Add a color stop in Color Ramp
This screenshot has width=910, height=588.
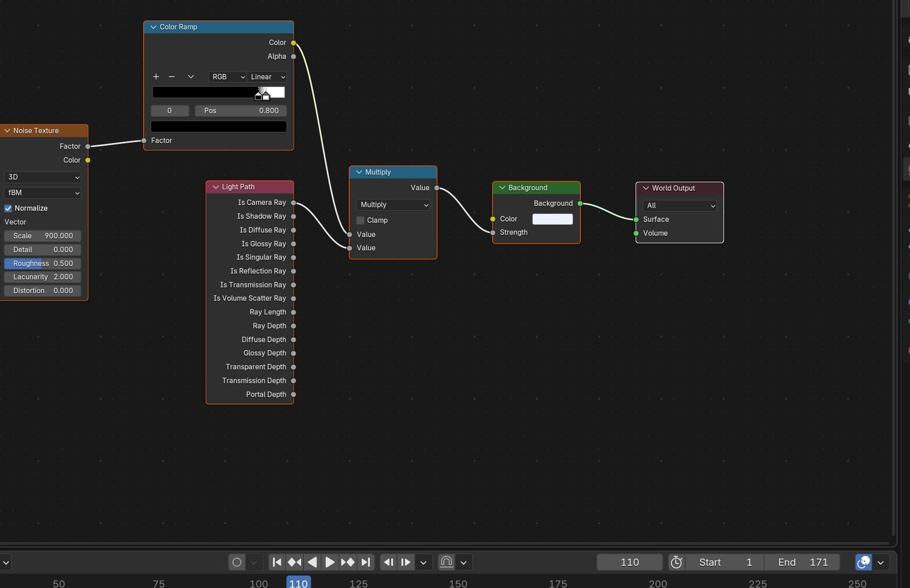(x=156, y=76)
